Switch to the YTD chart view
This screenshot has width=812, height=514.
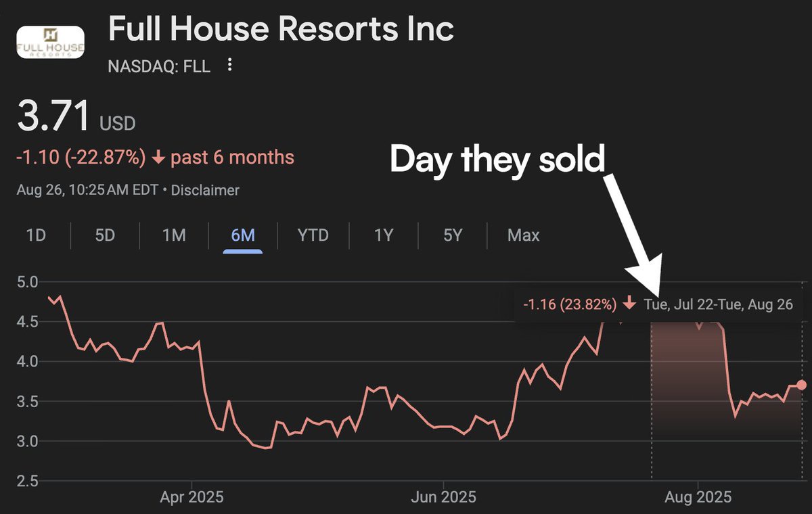[x=313, y=235]
